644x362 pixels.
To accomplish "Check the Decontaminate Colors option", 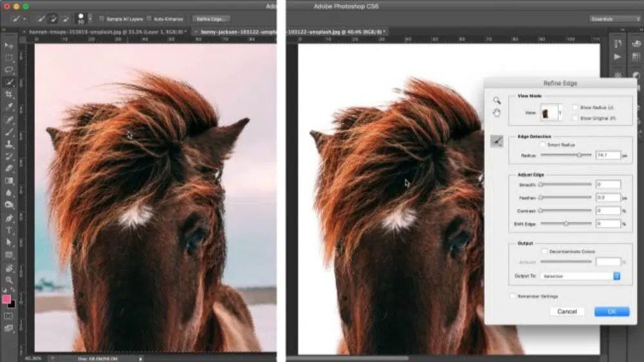I will tap(545, 251).
